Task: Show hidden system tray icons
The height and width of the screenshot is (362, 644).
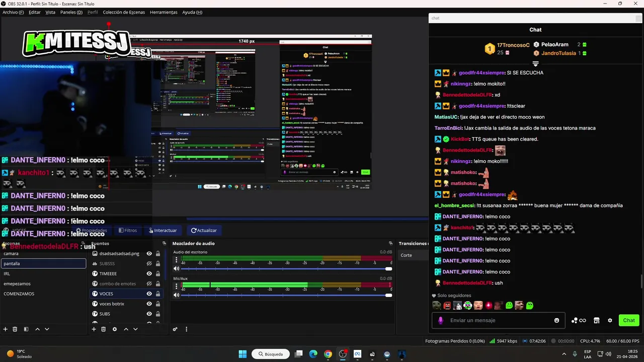Action: pos(563,354)
